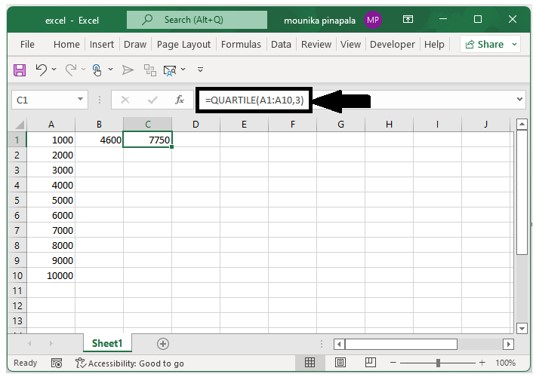
Task: Toggle Touch/Mouse mode icon
Action: click(x=97, y=70)
